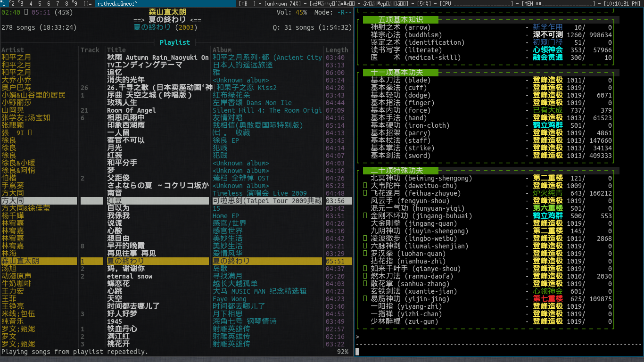This screenshot has height=362, width=644.
Task: Click the MUD command input cursor
Action: 357,352
